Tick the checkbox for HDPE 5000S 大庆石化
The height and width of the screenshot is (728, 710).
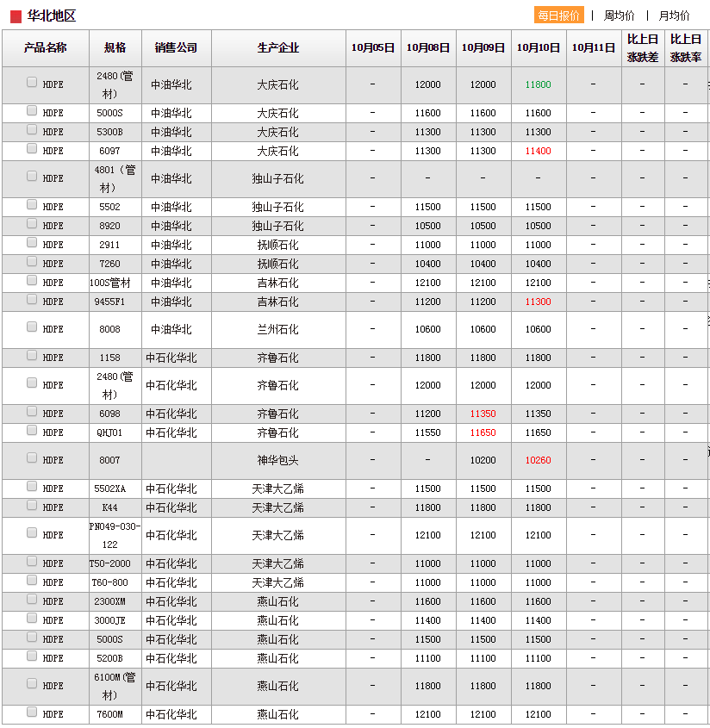pos(32,110)
